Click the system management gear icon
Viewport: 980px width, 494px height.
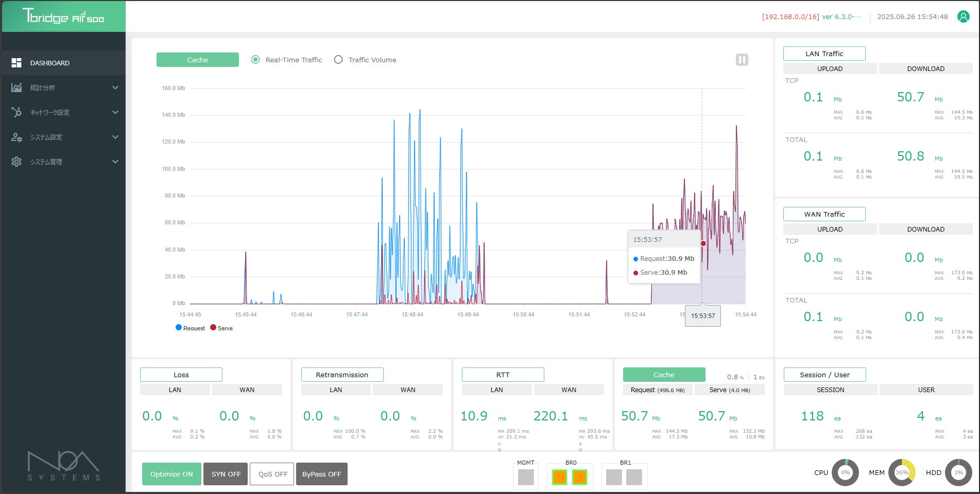pos(16,162)
